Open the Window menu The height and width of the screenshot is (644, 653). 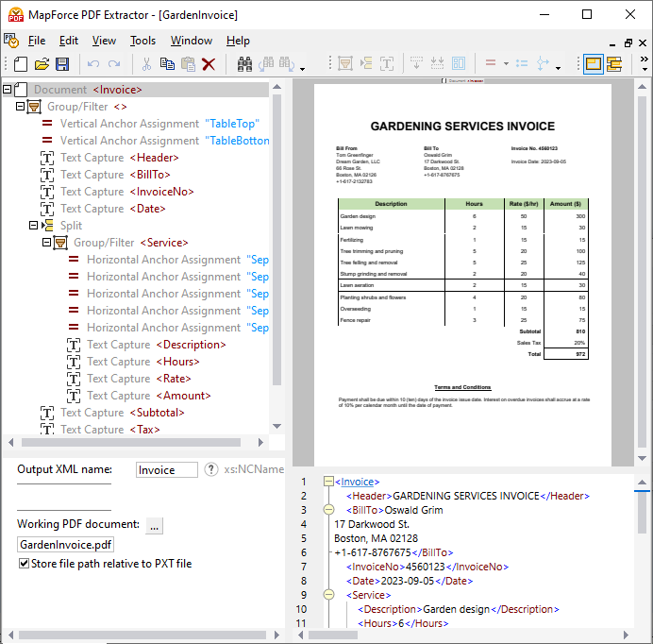pos(191,41)
